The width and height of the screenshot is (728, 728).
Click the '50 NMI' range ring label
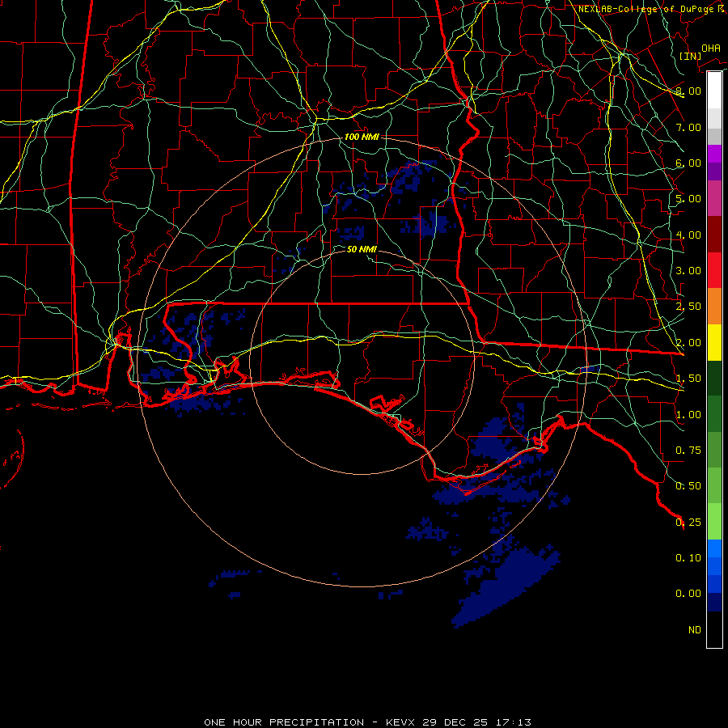coord(362,249)
